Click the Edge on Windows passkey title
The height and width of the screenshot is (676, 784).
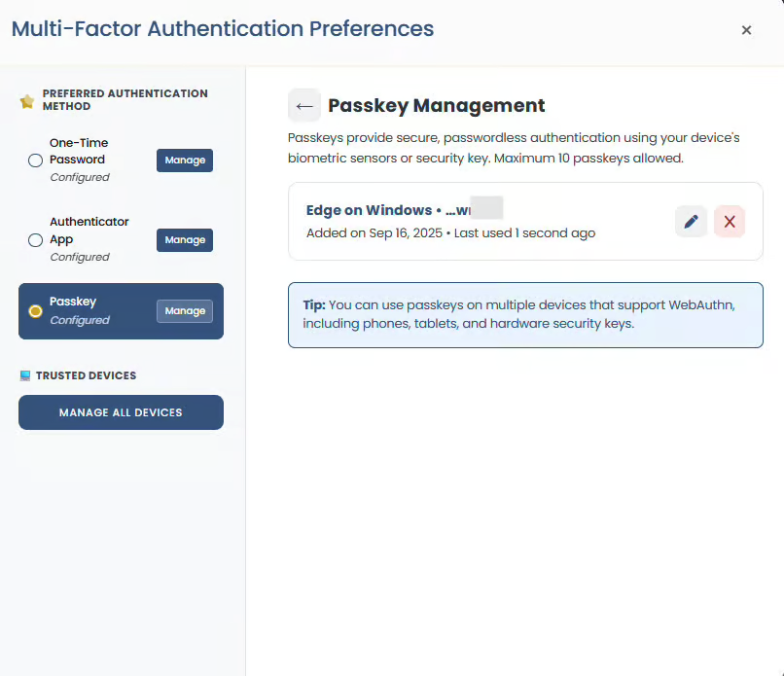click(389, 210)
